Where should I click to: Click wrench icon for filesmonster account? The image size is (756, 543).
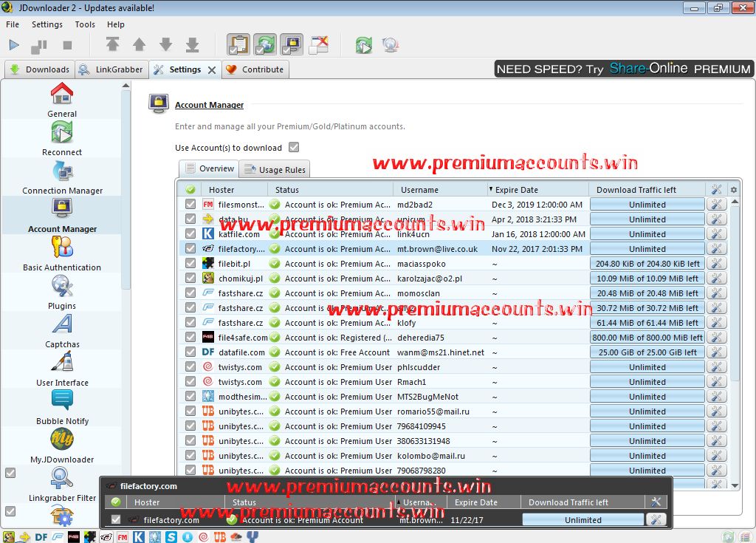(716, 204)
